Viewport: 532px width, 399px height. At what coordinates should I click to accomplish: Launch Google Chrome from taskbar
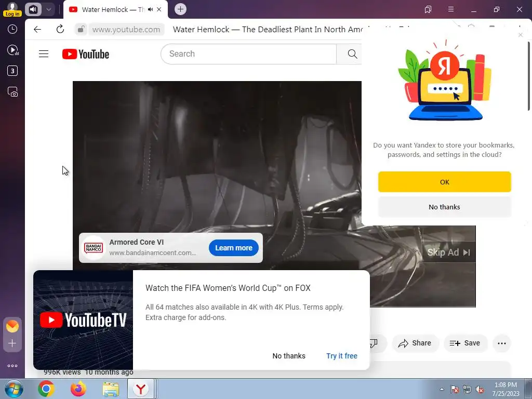pos(46,389)
